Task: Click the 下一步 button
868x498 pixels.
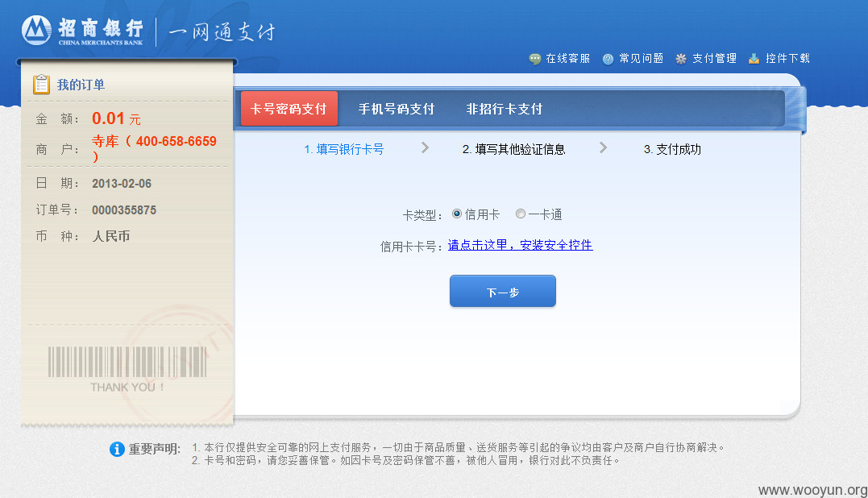Action: pyautogui.click(x=503, y=291)
